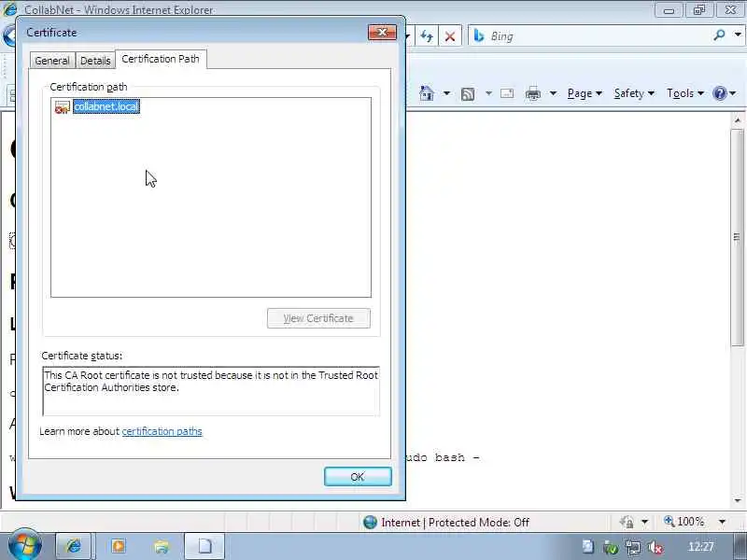747x560 pixels.
Task: Click Internet Explorer taskbar icon
Action: pyautogui.click(x=74, y=546)
